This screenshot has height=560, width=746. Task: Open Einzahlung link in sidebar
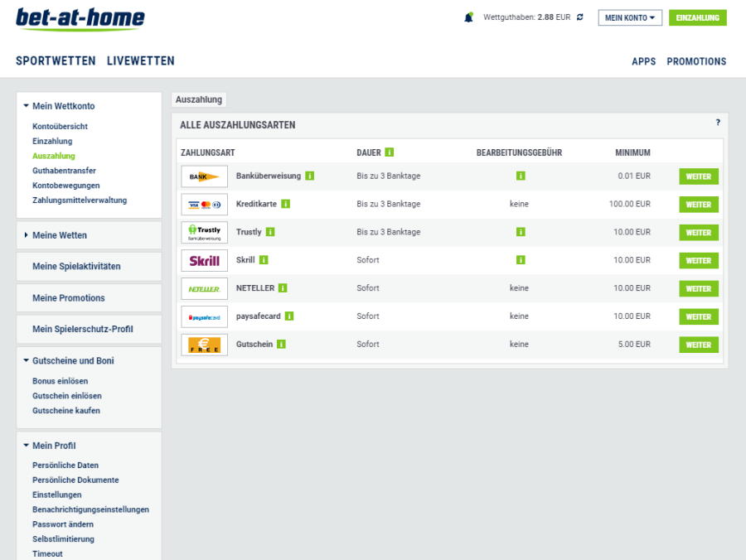point(52,141)
